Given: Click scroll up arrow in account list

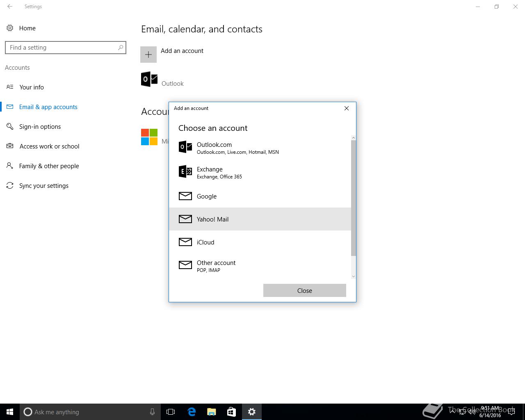Looking at the screenshot, I should (354, 138).
